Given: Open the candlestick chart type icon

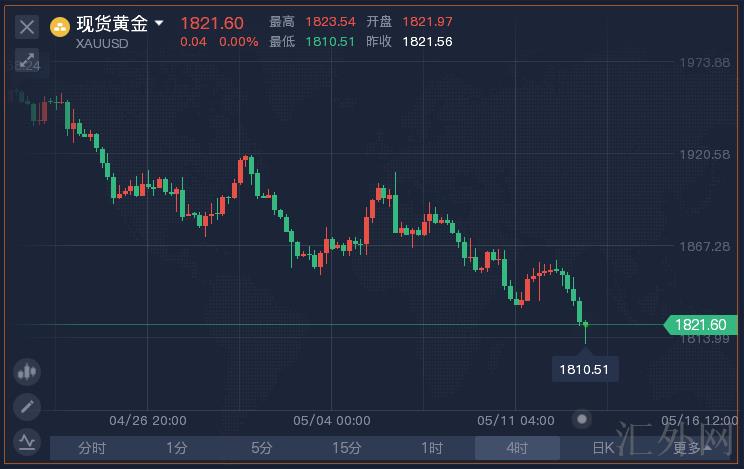Looking at the screenshot, I should [x=27, y=372].
